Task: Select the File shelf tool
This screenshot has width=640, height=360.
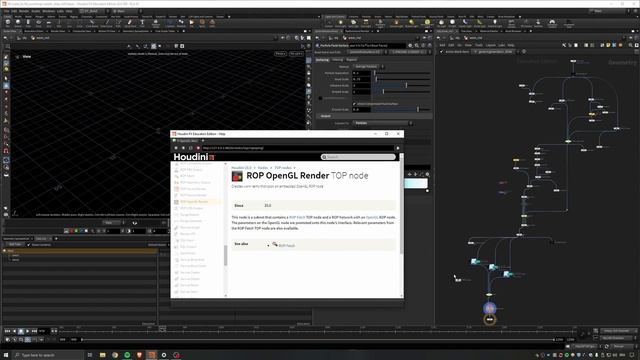Action: 191,23
